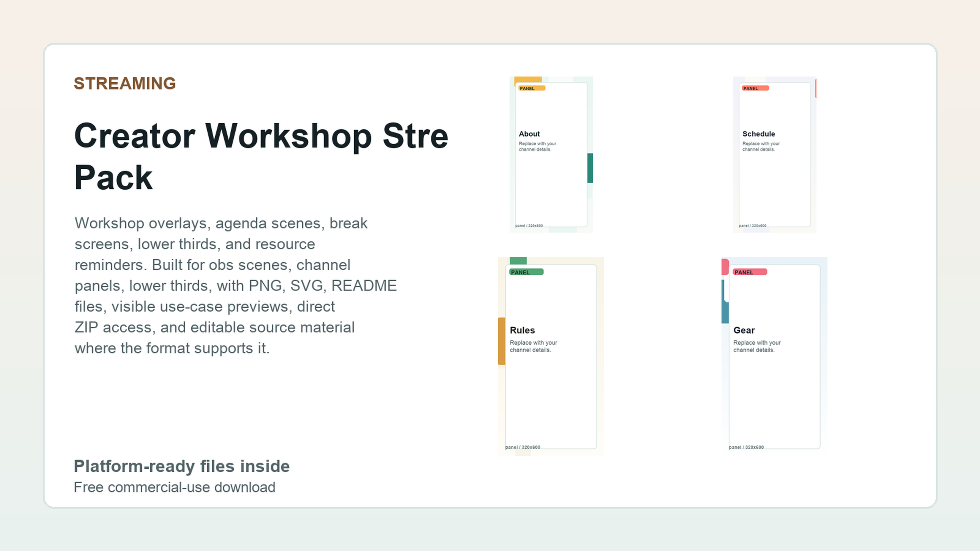Open the Schedule panel thumbnail
980x551 pixels.
775,154
